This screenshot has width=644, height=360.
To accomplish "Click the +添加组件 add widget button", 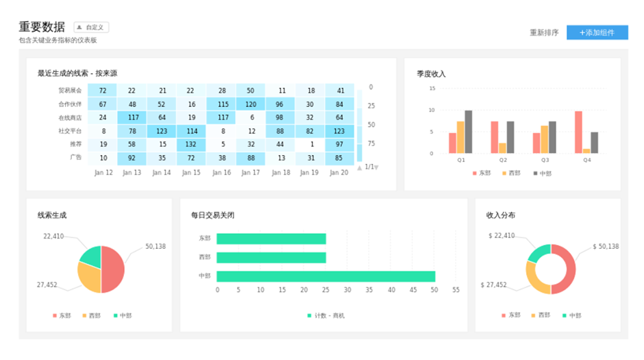I will pyautogui.click(x=597, y=32).
